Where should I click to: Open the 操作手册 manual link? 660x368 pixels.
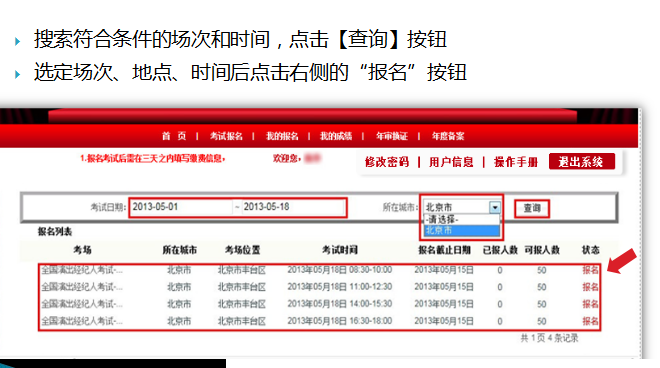[x=516, y=162]
